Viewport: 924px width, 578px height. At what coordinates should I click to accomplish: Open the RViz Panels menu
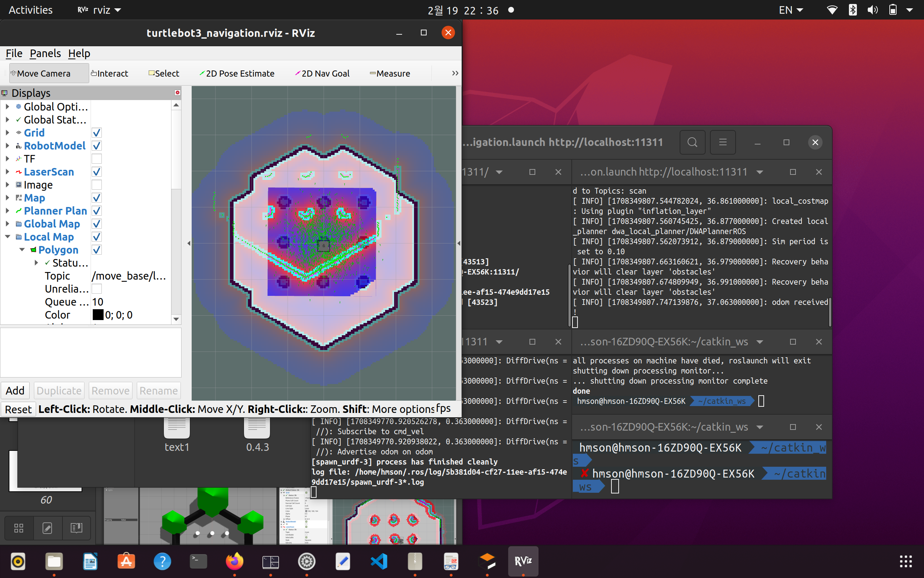45,53
